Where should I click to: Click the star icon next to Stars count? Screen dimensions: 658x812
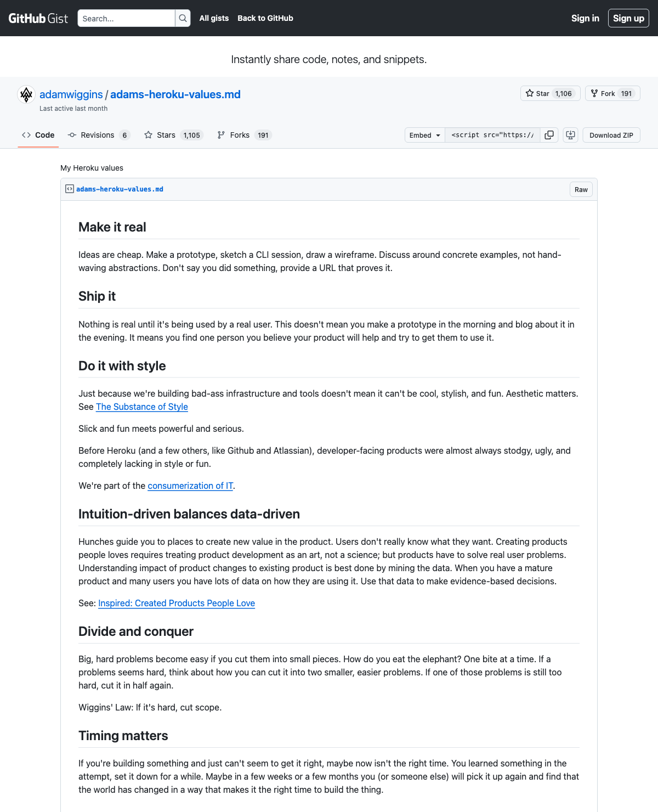148,135
